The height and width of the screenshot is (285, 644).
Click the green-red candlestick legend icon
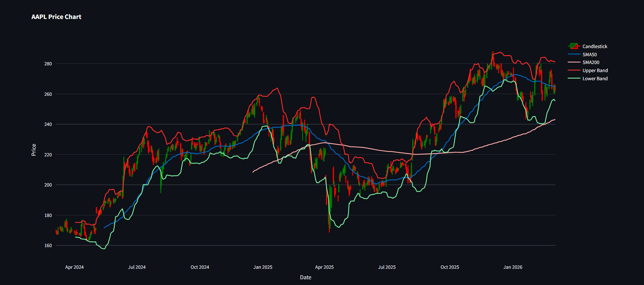[574, 46]
